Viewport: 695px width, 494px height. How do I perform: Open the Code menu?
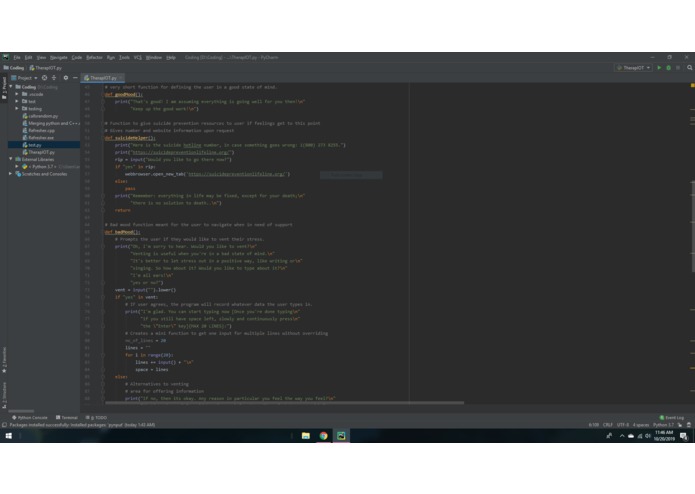[77, 58]
